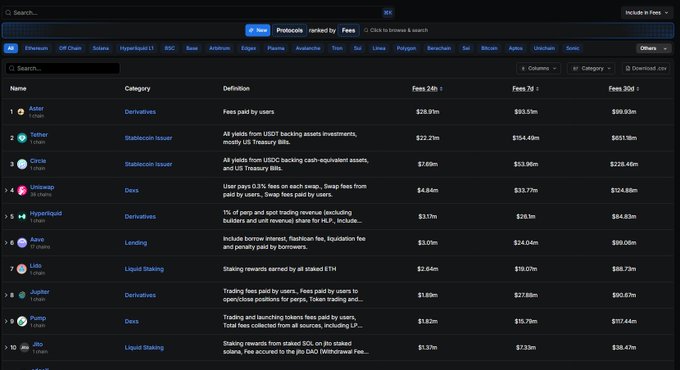This screenshot has height=370, width=680.
Task: Open Liquid Staking link in Lido row
Action: 144,269
